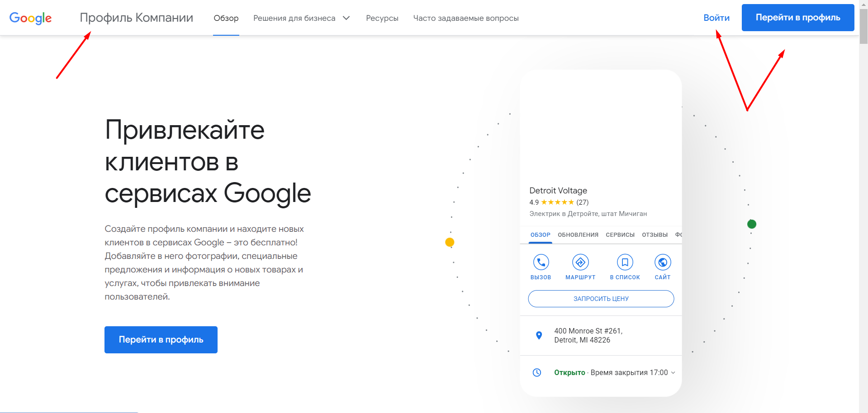Viewport: 868px width, 413px height.
Task: Open Часто задаваемые вопросы in the header
Action: pyautogui.click(x=466, y=18)
